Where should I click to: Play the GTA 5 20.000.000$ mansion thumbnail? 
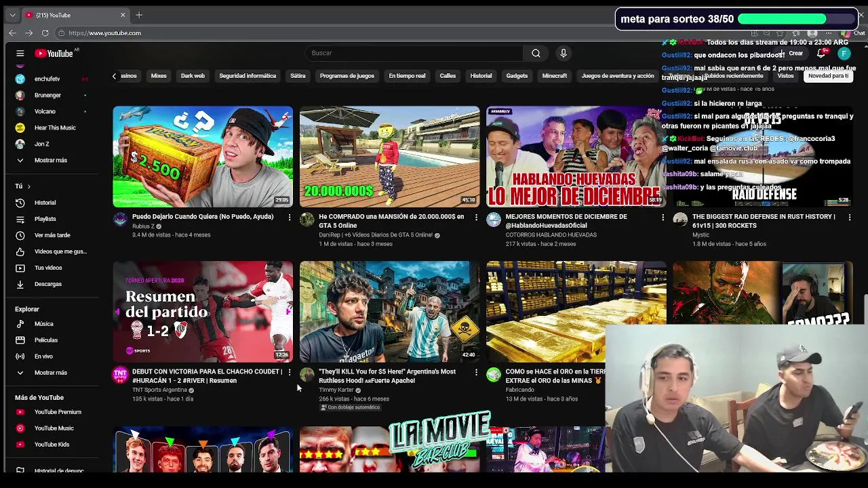point(389,156)
